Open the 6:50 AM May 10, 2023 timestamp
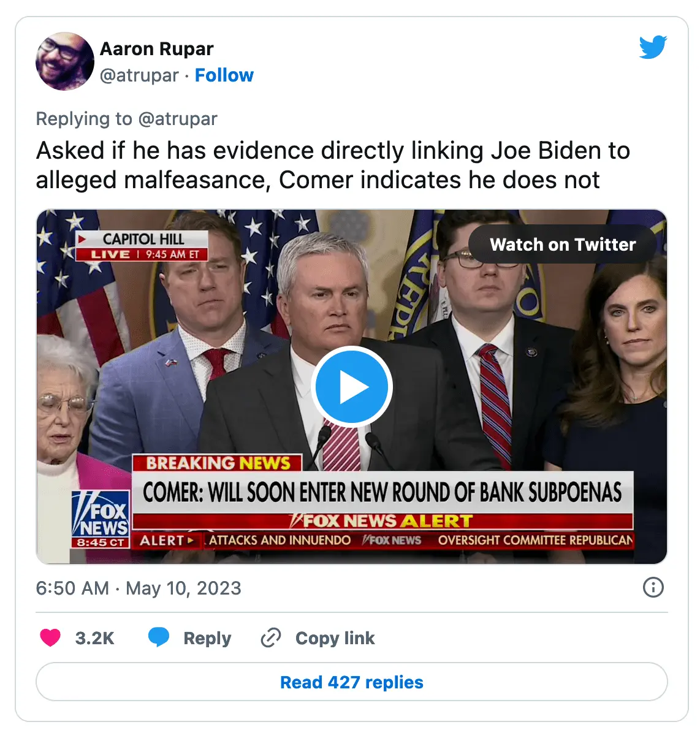The width and height of the screenshot is (700, 738). (139, 588)
